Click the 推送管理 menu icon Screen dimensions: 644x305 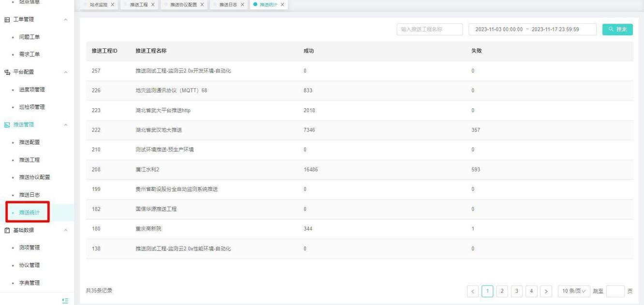click(x=6, y=125)
